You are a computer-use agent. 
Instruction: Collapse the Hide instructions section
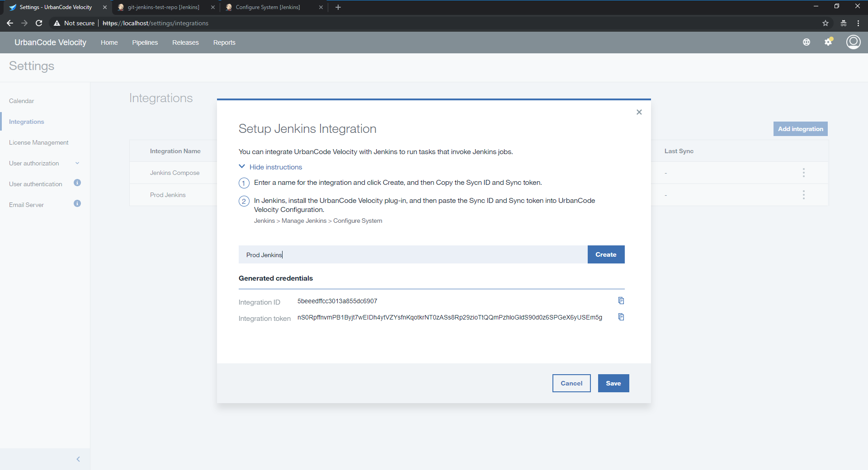(270, 167)
